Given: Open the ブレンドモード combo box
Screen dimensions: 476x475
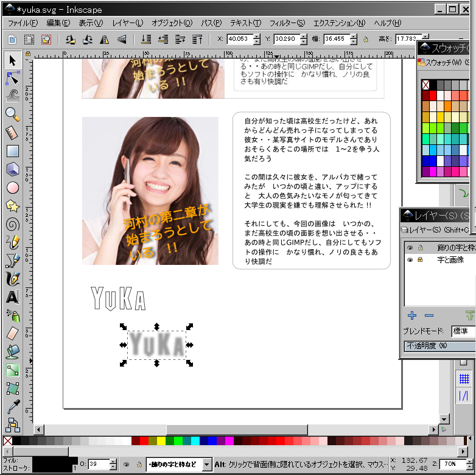Looking at the screenshot, I should 463,331.
